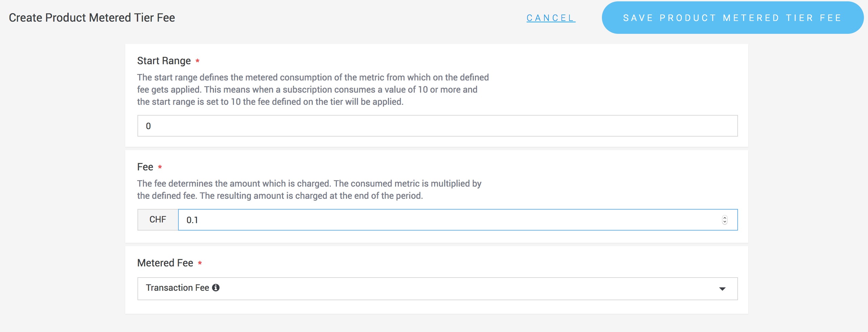Click the Metered Fee field label

click(165, 263)
